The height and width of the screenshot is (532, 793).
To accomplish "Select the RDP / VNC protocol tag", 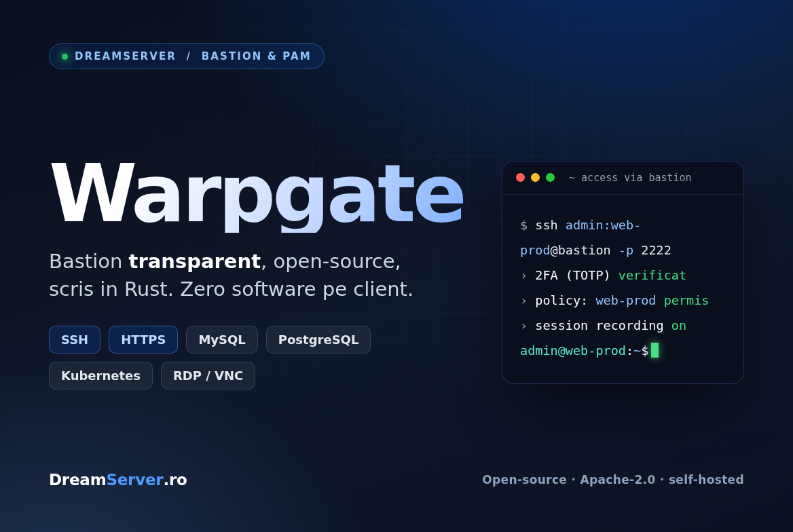I will pos(208,376).
